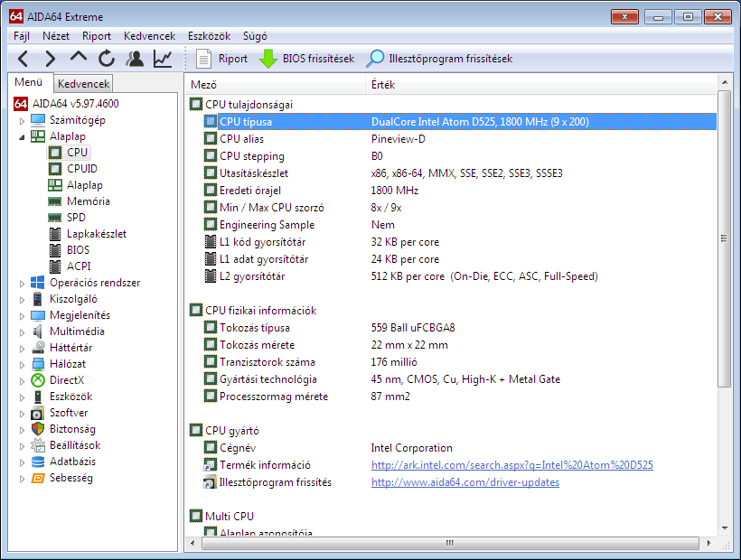The width and height of the screenshot is (741, 560).
Task: Open the Súgó menu
Action: (x=255, y=36)
